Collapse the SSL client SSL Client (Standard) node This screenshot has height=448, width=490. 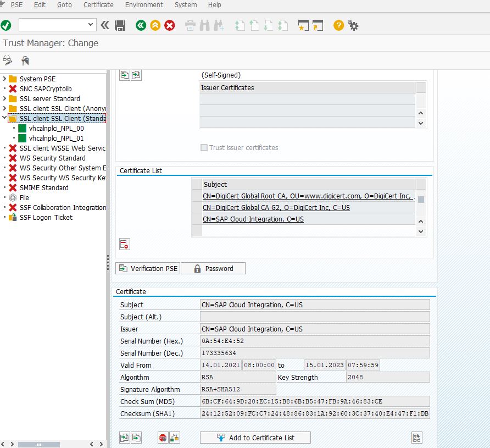4,118
